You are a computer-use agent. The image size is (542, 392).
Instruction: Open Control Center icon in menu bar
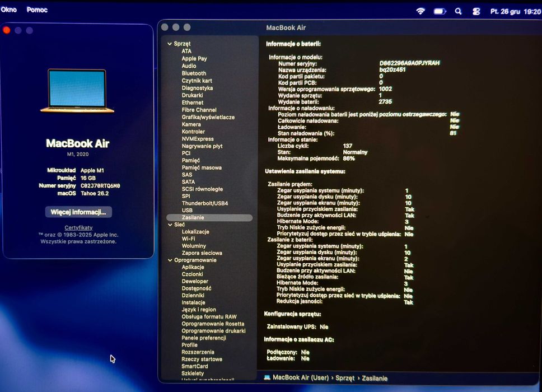[x=476, y=11]
